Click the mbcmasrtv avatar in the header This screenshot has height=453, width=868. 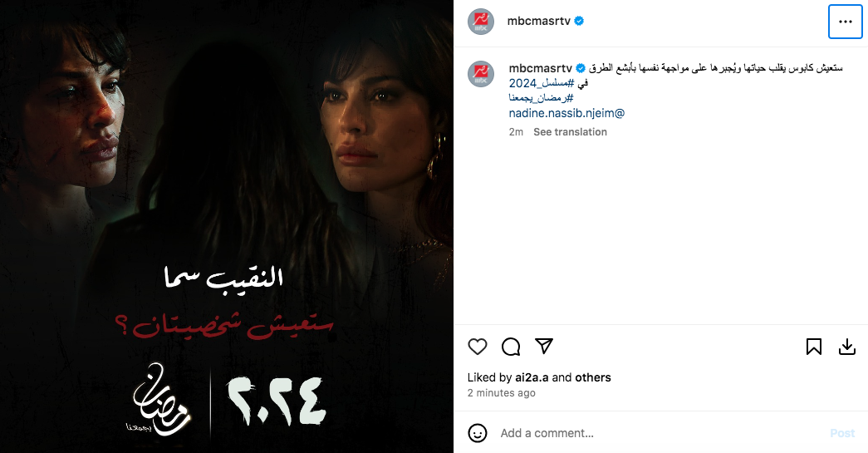[481, 22]
